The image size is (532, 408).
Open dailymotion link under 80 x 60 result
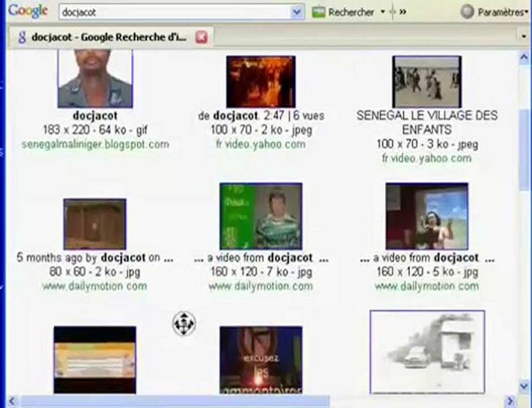[x=95, y=286]
